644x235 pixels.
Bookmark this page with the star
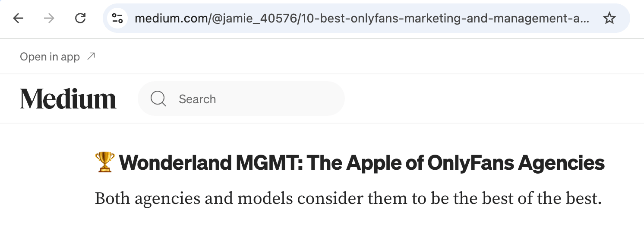coord(609,18)
